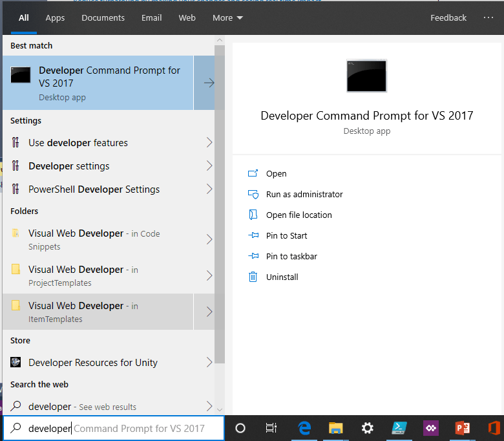The width and height of the screenshot is (504, 441).
Task: Open Cortana circle on the taskbar
Action: (240, 428)
